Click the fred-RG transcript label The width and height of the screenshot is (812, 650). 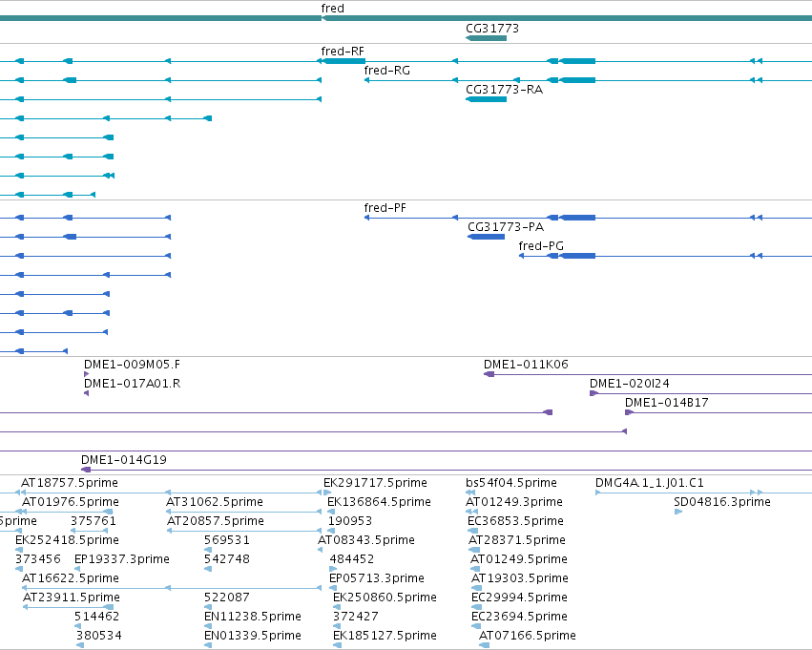tap(386, 71)
